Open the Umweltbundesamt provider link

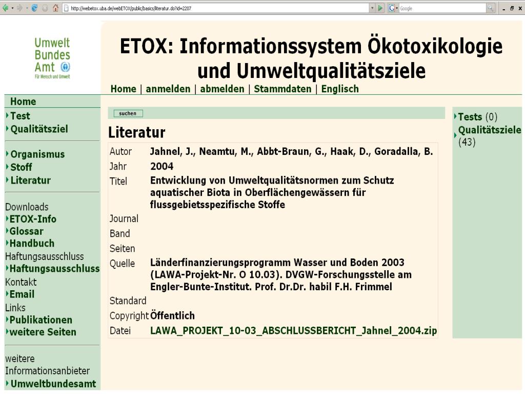(x=53, y=384)
